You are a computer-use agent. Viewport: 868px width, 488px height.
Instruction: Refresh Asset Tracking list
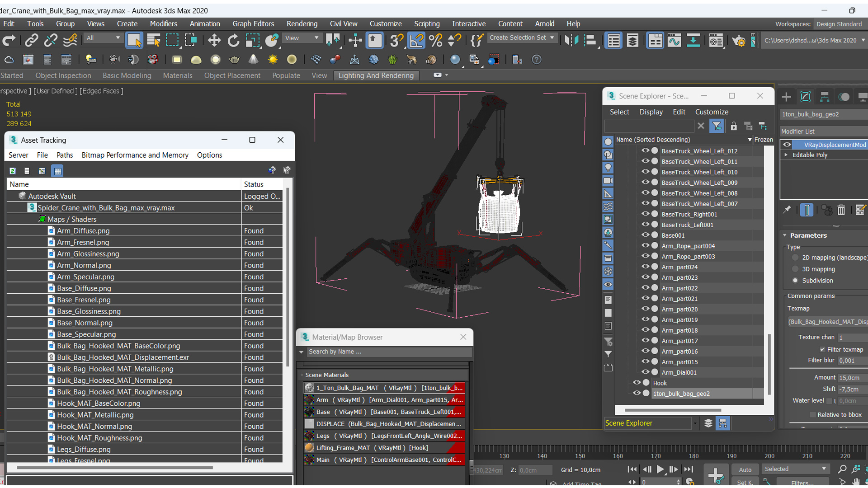pos(13,171)
